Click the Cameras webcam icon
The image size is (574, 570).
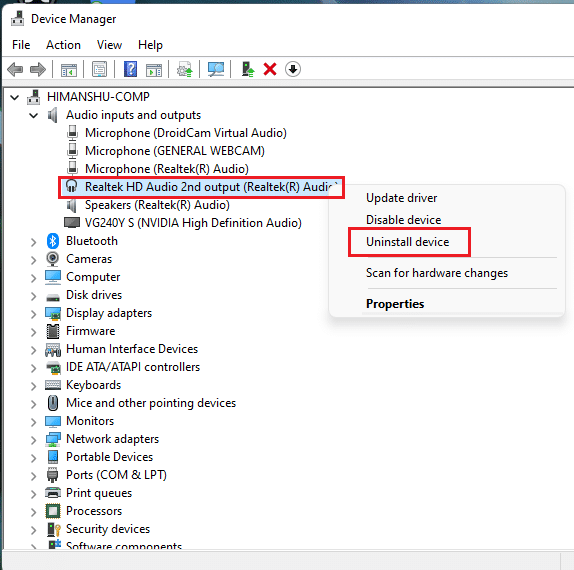(53, 259)
